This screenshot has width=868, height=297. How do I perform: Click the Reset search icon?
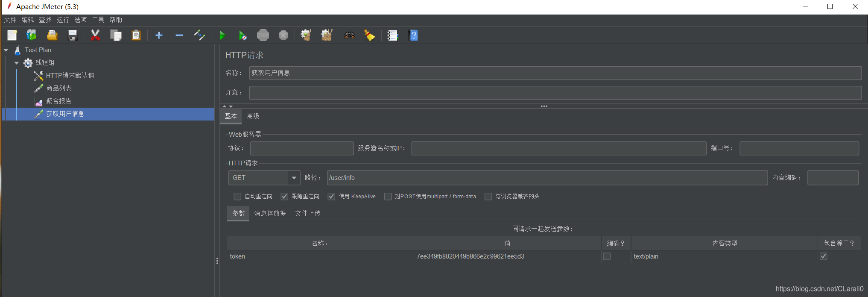(x=370, y=35)
